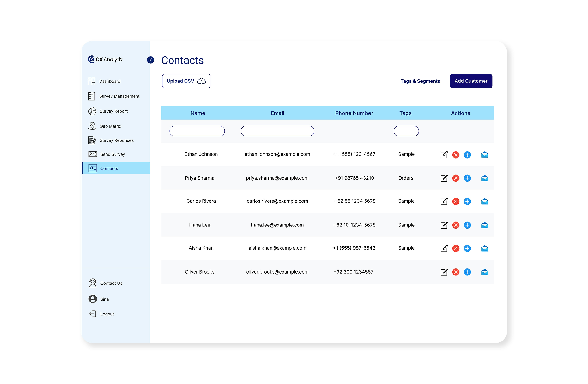Open Survey Report section
588x384 pixels.
coord(108,111)
